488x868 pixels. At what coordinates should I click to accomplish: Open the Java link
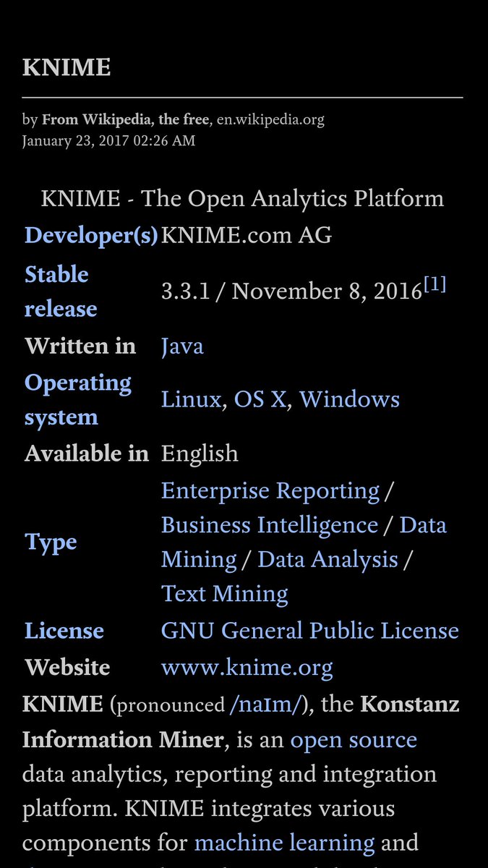[x=182, y=346]
